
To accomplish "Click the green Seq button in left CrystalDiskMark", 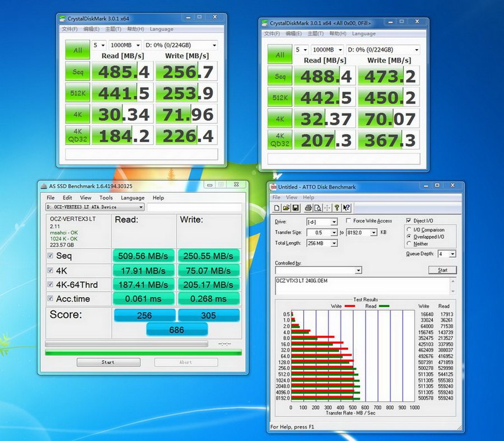I will click(x=77, y=72).
